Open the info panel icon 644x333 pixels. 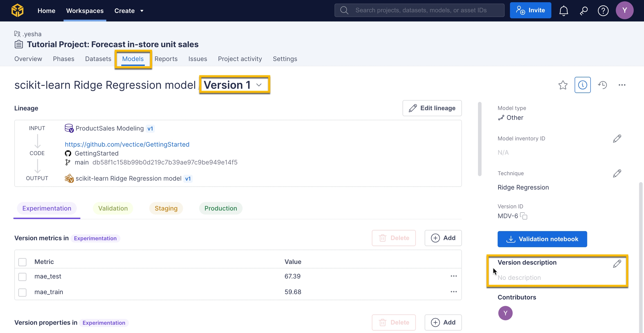[583, 85]
